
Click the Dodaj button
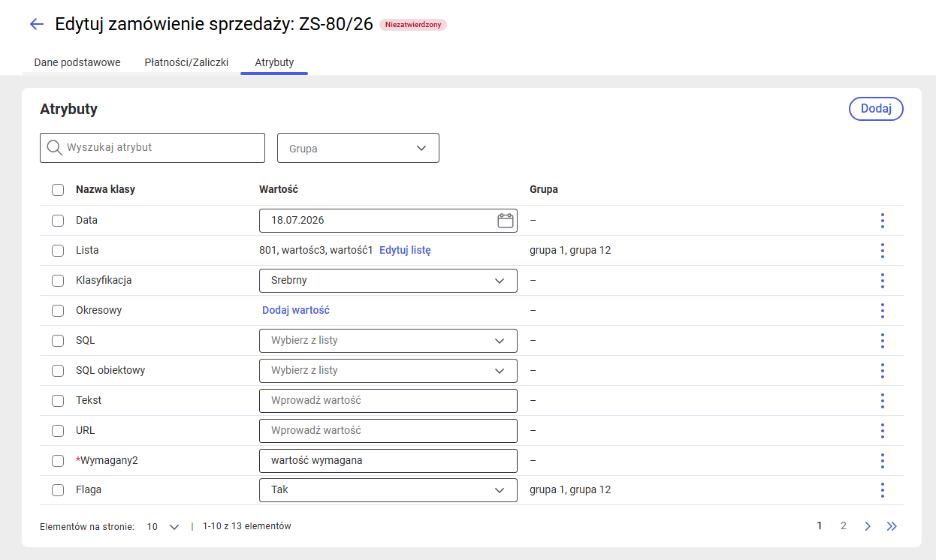click(x=876, y=109)
